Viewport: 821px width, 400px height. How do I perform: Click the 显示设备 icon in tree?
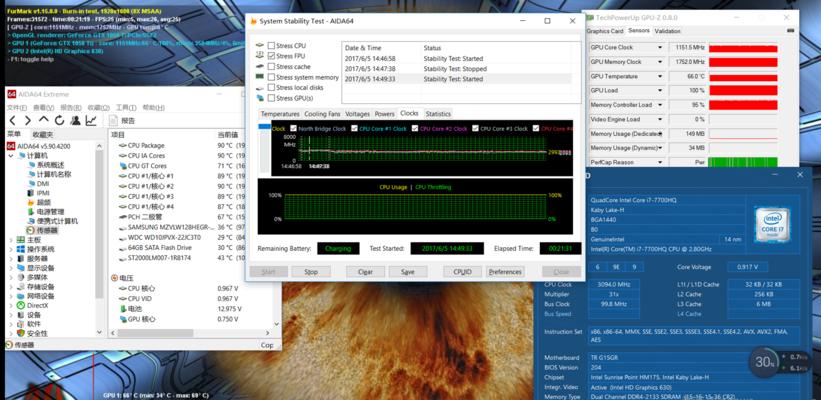pos(21,268)
